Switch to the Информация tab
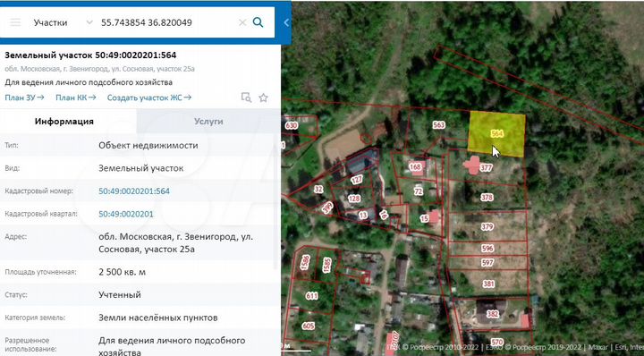This screenshot has width=644, height=356. tap(64, 121)
